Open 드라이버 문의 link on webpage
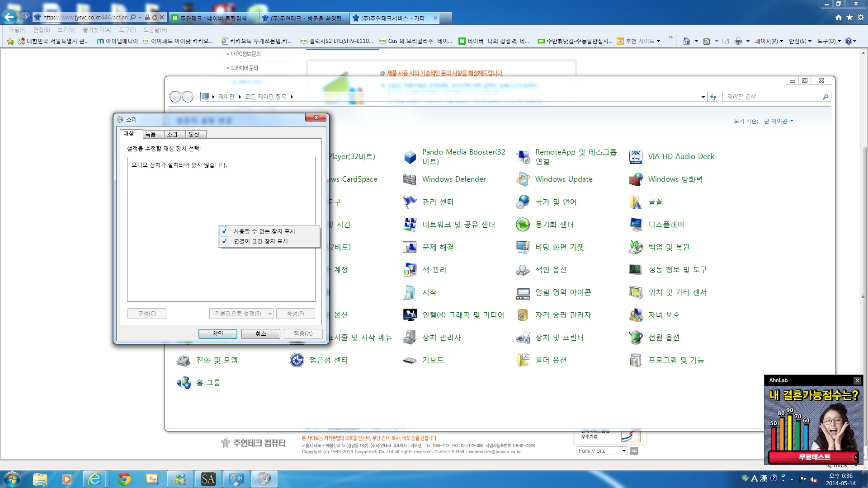 tap(244, 68)
